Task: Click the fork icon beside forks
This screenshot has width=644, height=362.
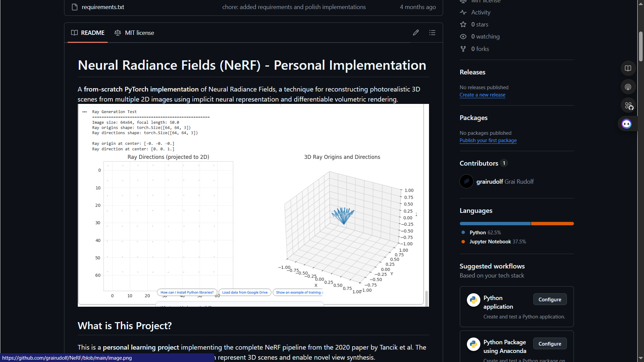Action: 463,49
